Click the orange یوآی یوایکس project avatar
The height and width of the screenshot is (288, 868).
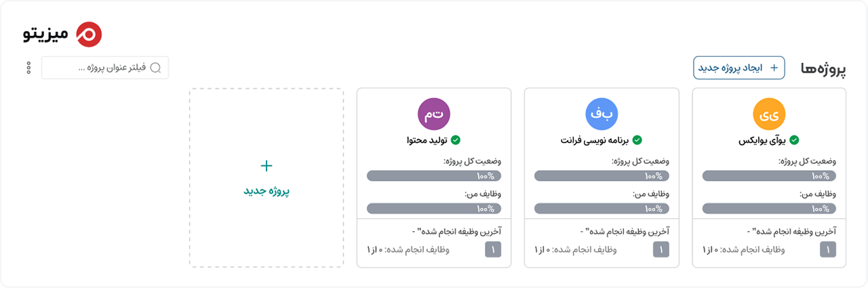(x=769, y=114)
